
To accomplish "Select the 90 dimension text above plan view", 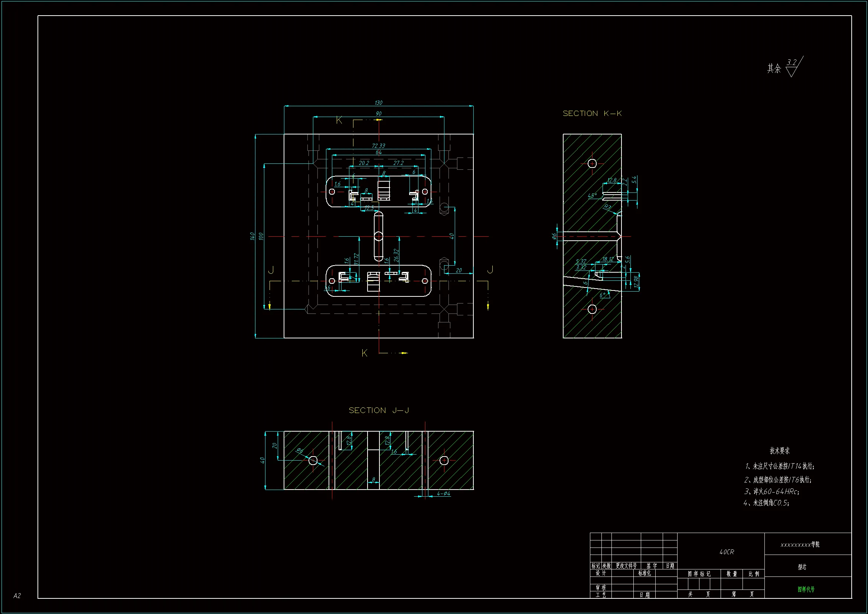I will 378,114.
